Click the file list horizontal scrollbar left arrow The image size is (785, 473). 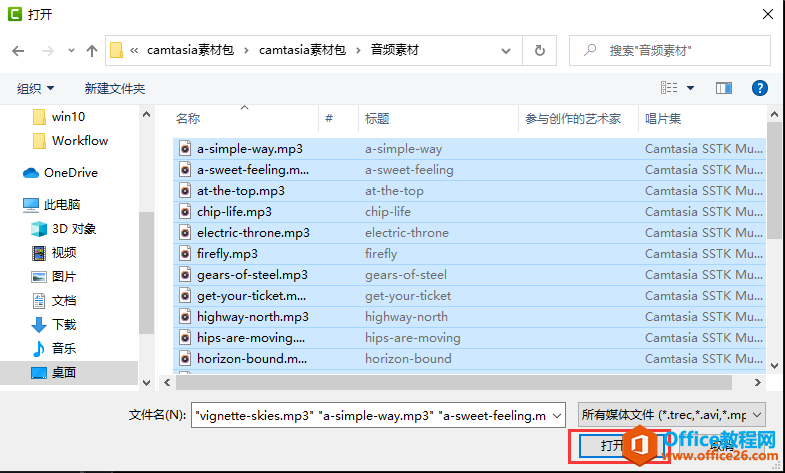pyautogui.click(x=167, y=383)
